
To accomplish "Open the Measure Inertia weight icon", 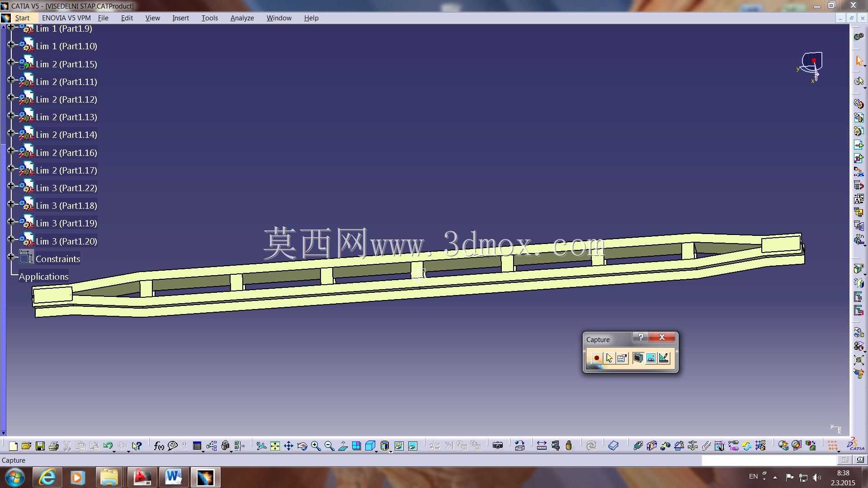I will click(569, 446).
